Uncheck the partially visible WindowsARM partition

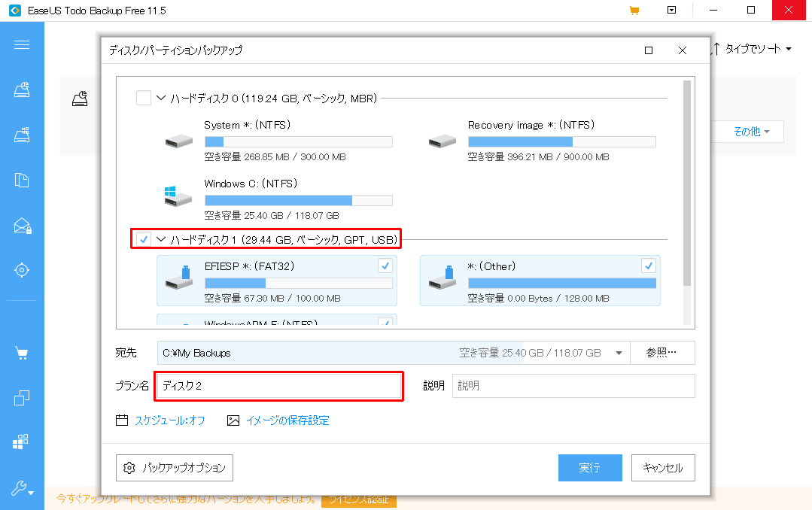pos(385,321)
